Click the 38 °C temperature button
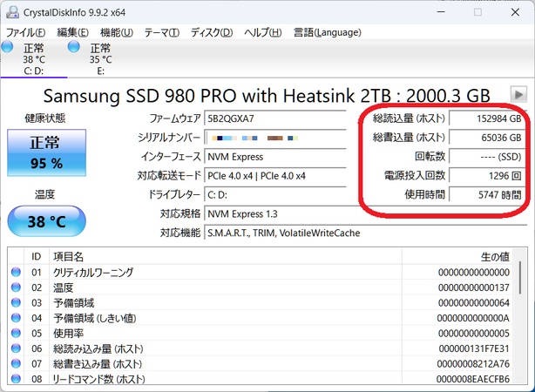This screenshot has width=535, height=392. [46, 221]
